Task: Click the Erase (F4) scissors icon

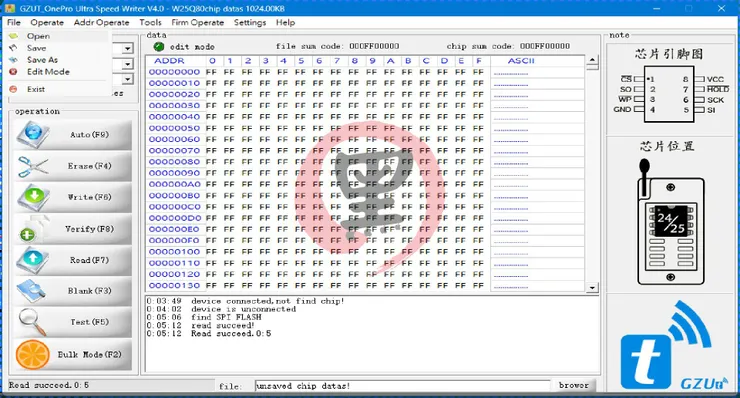Action: pyautogui.click(x=33, y=166)
